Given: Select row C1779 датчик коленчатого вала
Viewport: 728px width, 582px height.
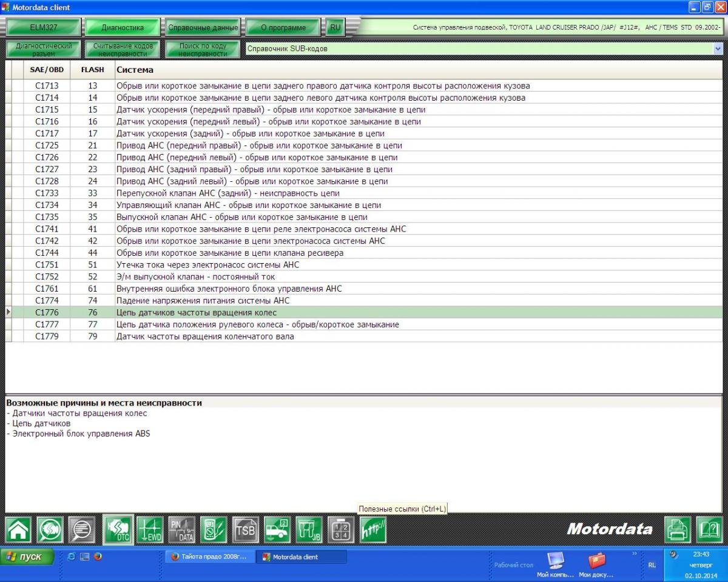Looking at the screenshot, I should pos(364,336).
